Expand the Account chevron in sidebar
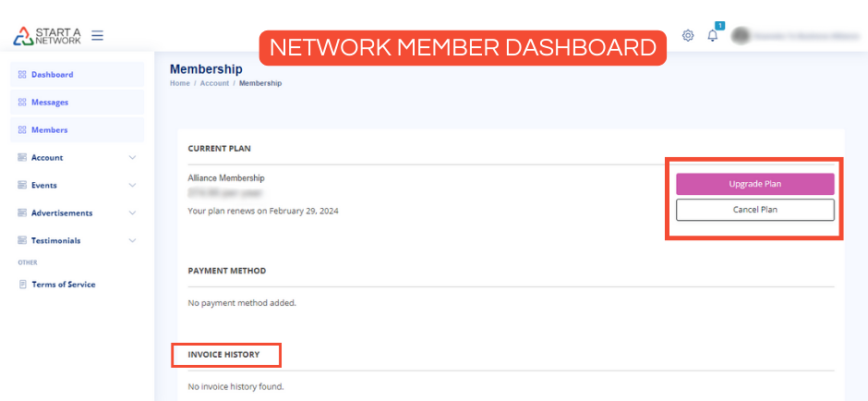The height and width of the screenshot is (401, 868). click(132, 158)
